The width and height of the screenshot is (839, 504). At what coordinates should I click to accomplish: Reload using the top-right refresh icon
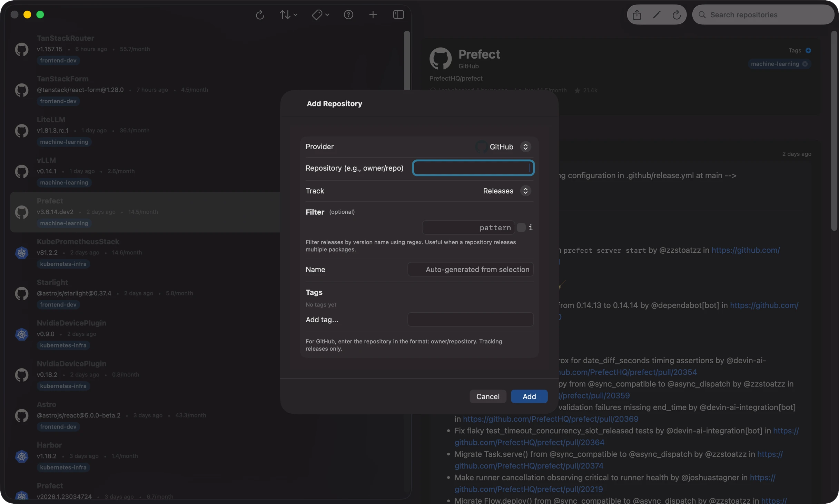[676, 14]
